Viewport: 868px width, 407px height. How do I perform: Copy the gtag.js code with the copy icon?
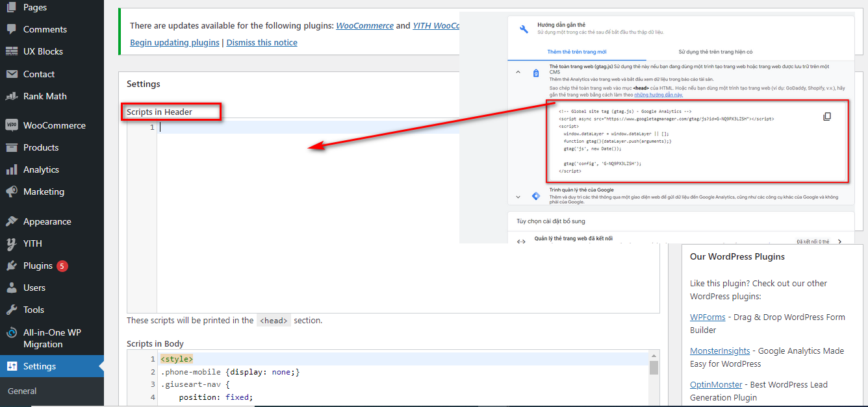click(827, 117)
